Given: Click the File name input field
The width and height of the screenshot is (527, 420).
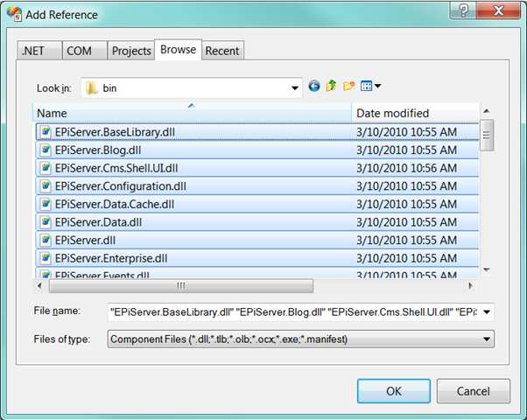Looking at the screenshot, I should (x=293, y=312).
